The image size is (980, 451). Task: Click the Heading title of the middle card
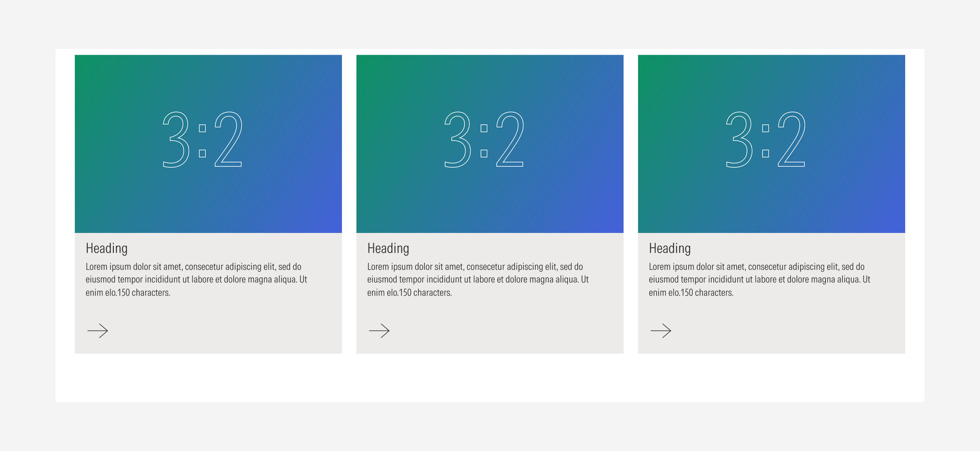tap(388, 248)
